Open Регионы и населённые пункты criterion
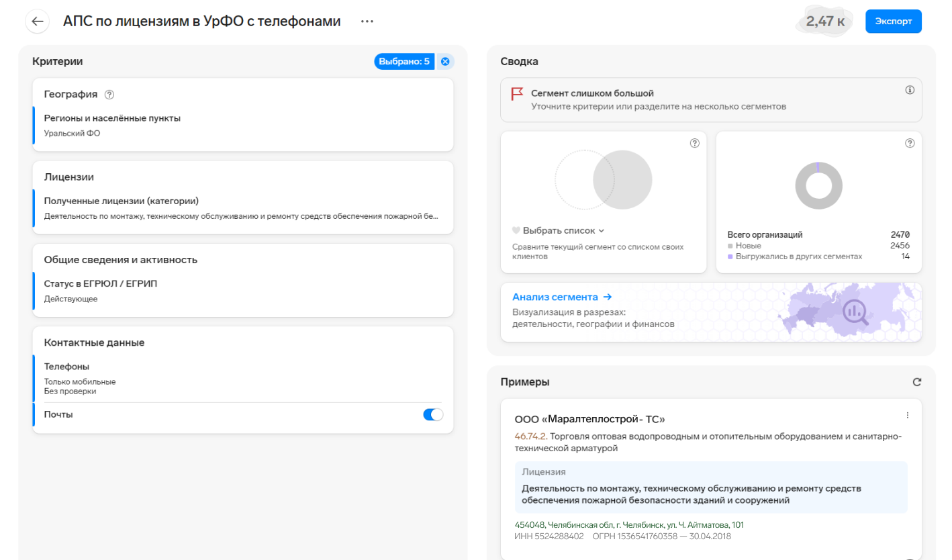952x560 pixels. (243, 126)
